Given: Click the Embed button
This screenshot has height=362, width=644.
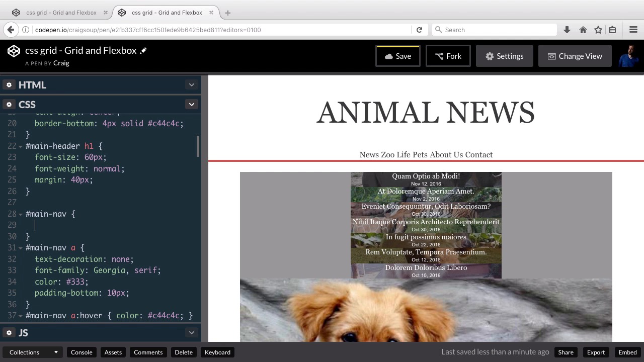Looking at the screenshot, I should tap(627, 352).
